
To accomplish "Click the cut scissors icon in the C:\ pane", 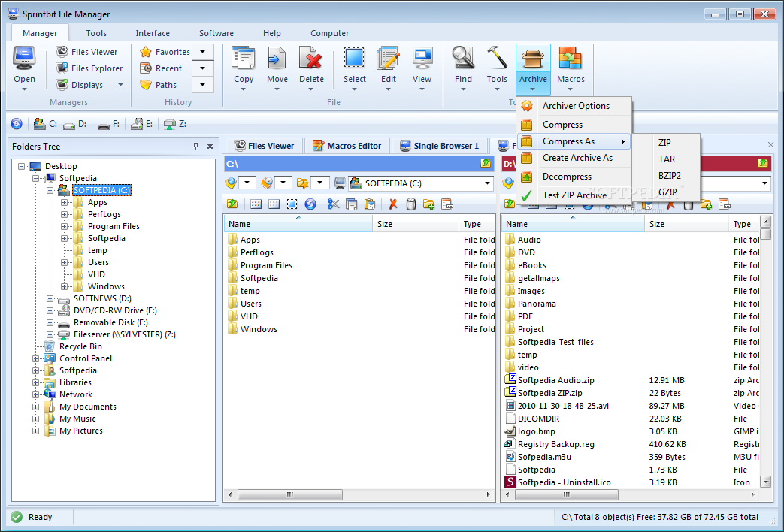I will click(x=333, y=204).
